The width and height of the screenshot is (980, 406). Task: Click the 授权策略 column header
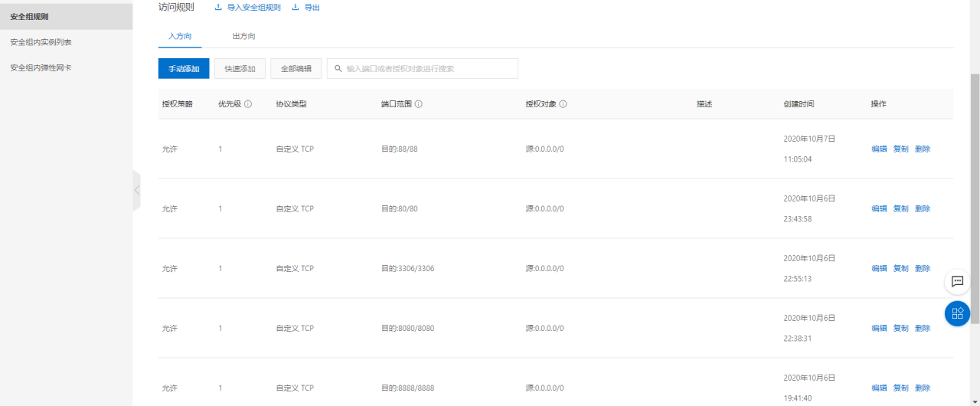pyautogui.click(x=177, y=104)
